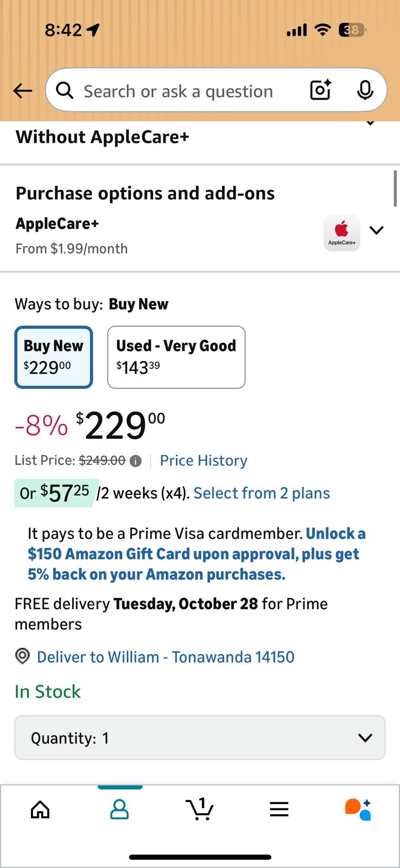Choose the Used - Very Good option

pos(176,357)
